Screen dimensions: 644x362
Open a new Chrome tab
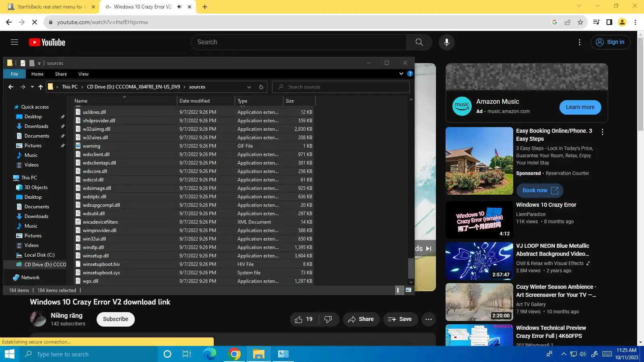[205, 7]
